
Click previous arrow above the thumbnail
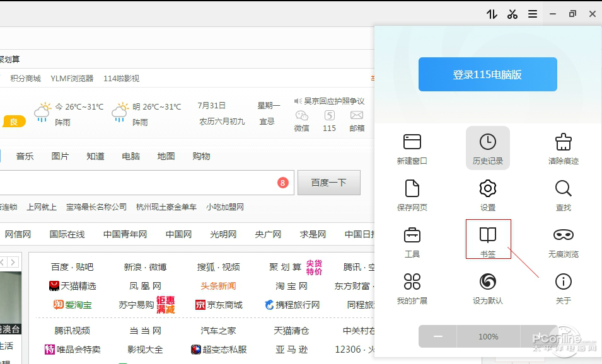[3, 263]
